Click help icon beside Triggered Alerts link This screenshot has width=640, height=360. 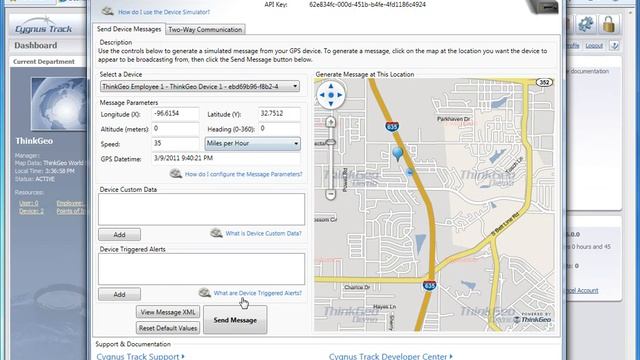pos(204,292)
